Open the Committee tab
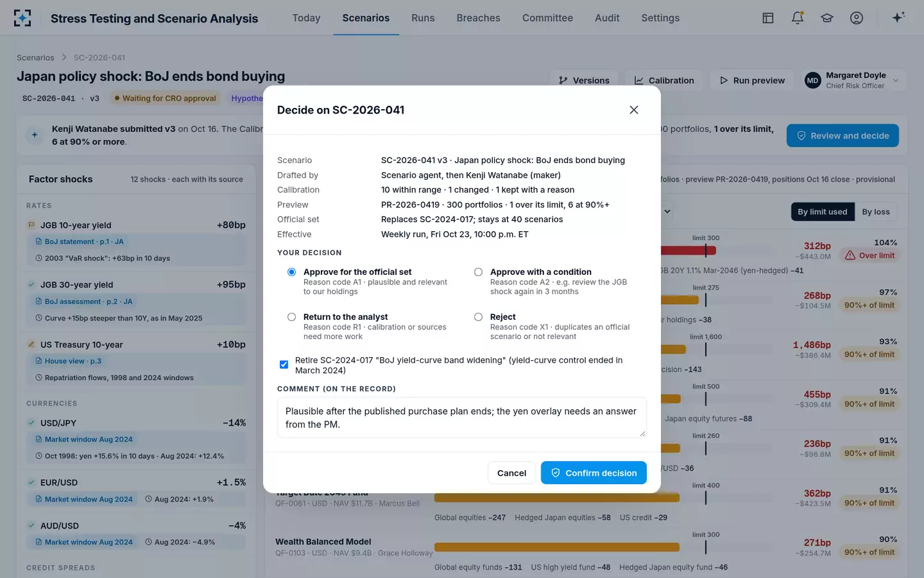The width and height of the screenshot is (924, 578). click(x=547, y=18)
